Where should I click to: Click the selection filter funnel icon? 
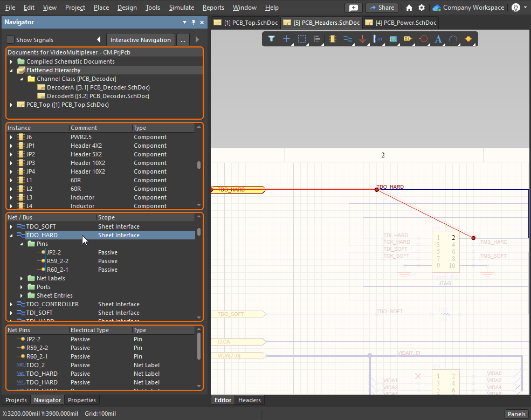272,39
